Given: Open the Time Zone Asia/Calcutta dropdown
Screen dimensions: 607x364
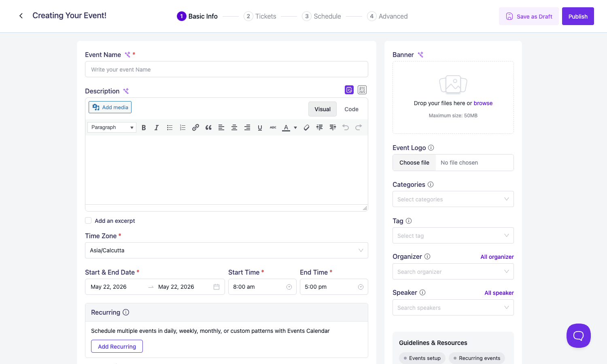Looking at the screenshot, I should (x=227, y=250).
